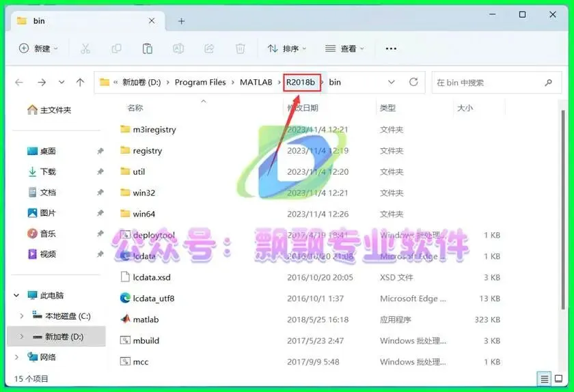Viewport: 574px width, 392px height.
Task: Click size 323 KB
Action: pyautogui.click(x=487, y=320)
